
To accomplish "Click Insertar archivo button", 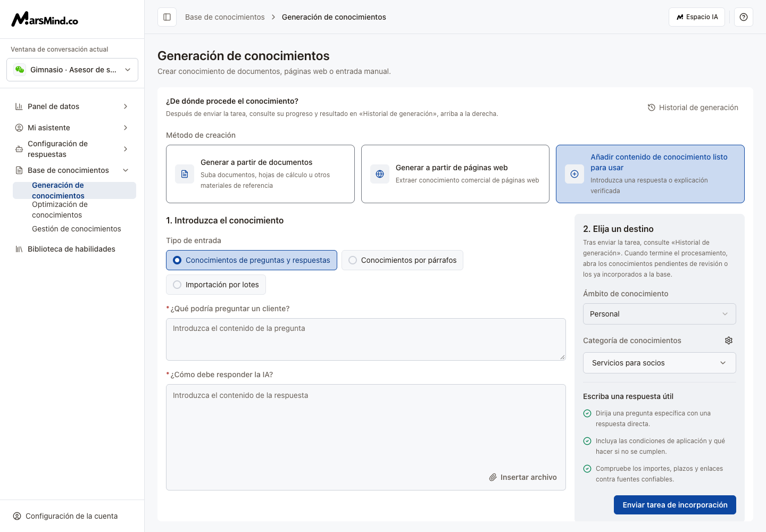I will 523,477.
